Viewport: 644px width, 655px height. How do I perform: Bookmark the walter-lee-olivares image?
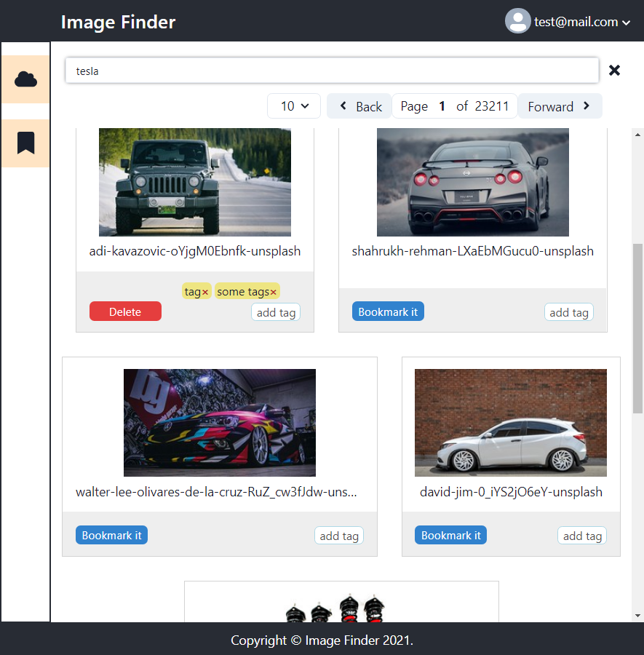111,534
